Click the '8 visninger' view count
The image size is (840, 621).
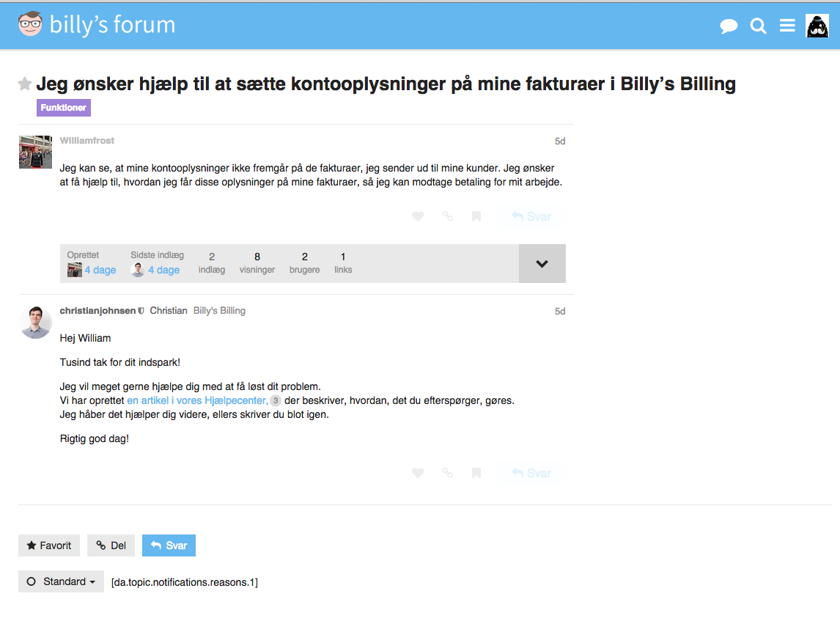(257, 263)
